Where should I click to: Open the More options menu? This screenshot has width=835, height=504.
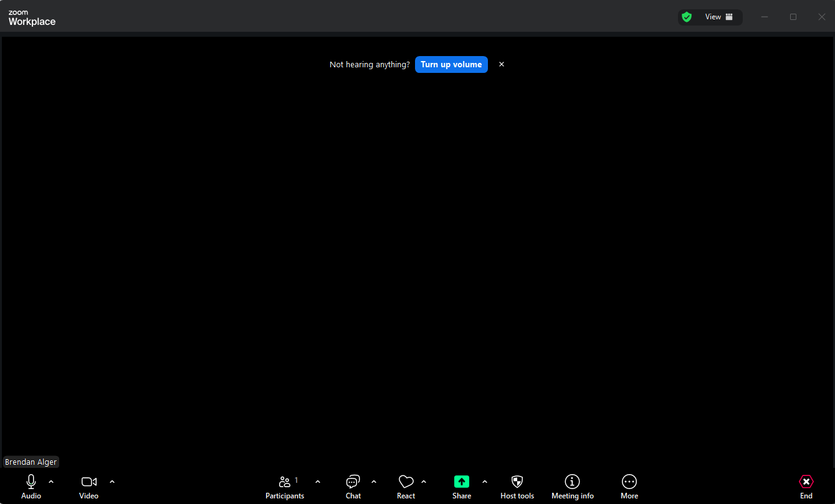click(629, 486)
